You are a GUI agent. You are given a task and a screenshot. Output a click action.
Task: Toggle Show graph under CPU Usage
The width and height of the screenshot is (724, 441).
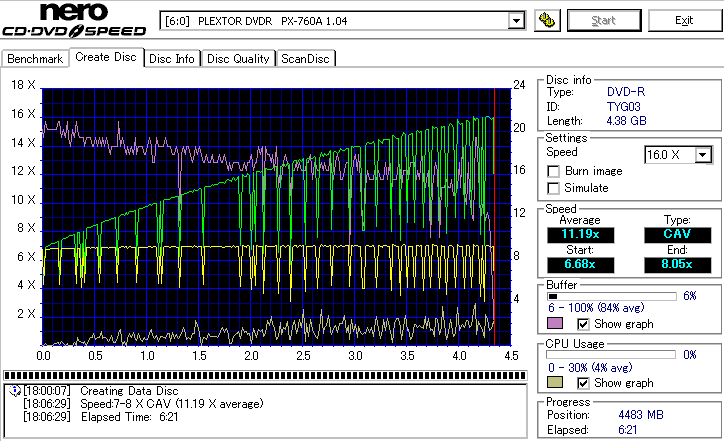(x=584, y=383)
